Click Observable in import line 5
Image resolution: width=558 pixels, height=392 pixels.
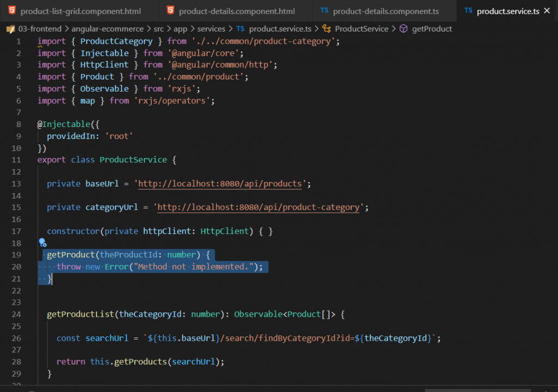[104, 89]
